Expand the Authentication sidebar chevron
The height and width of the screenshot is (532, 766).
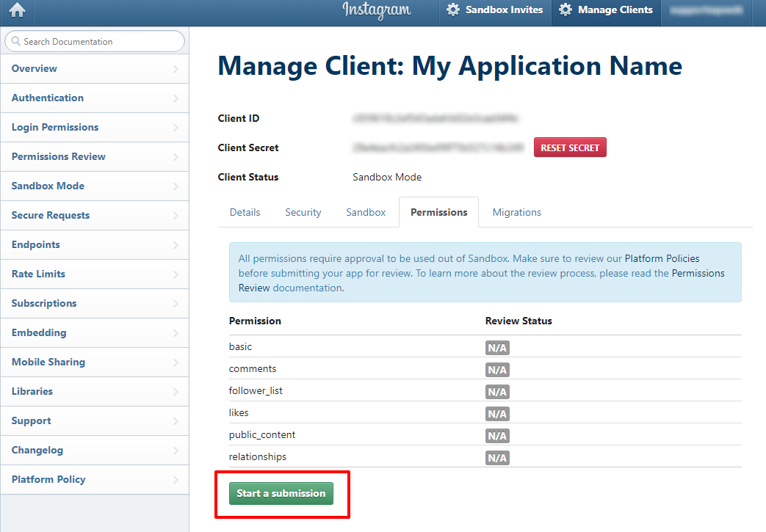click(176, 98)
